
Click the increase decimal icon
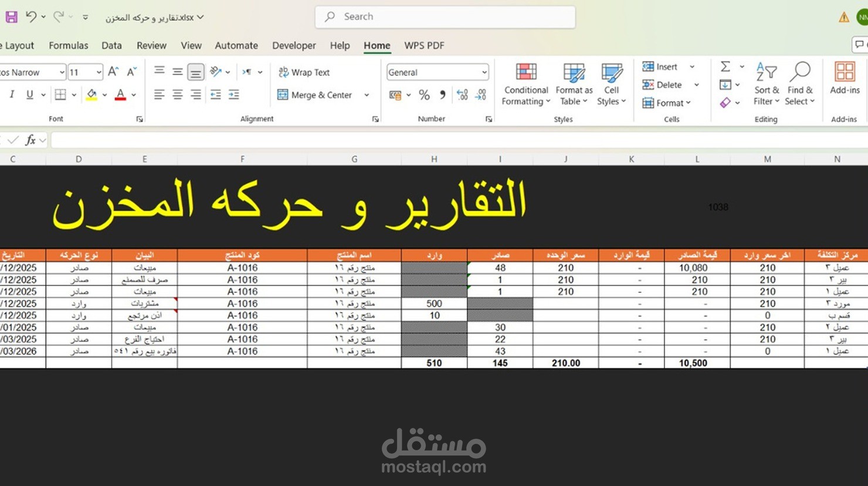pos(462,95)
